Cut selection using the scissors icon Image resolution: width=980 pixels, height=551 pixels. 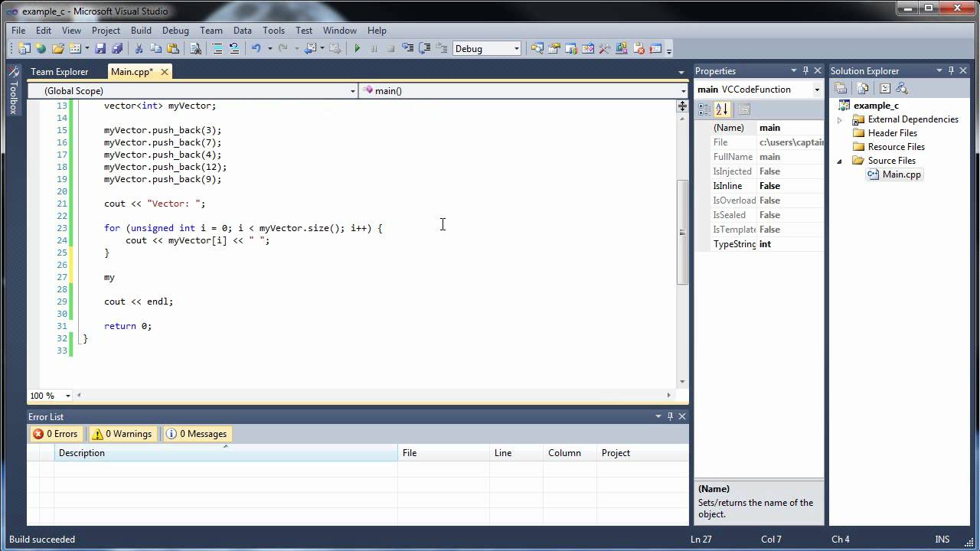(x=139, y=48)
